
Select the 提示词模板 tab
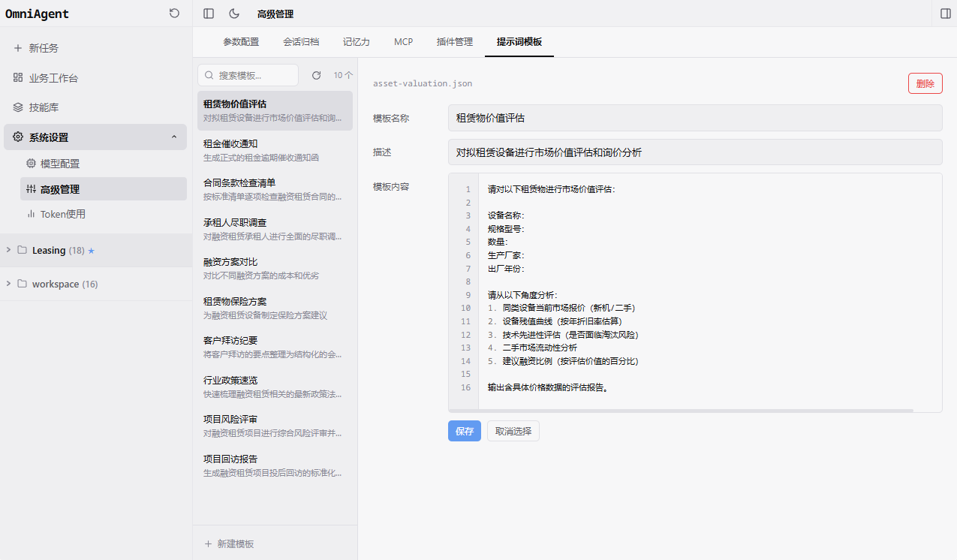coord(519,42)
